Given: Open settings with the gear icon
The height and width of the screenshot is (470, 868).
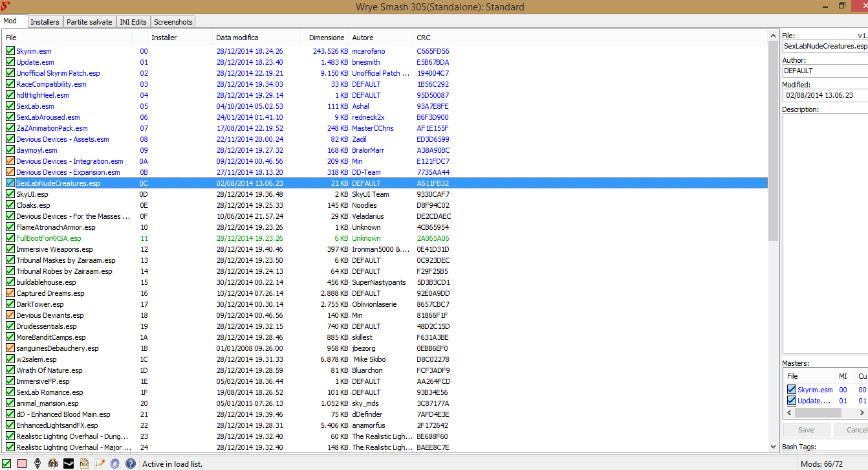Looking at the screenshot, I should (115, 464).
